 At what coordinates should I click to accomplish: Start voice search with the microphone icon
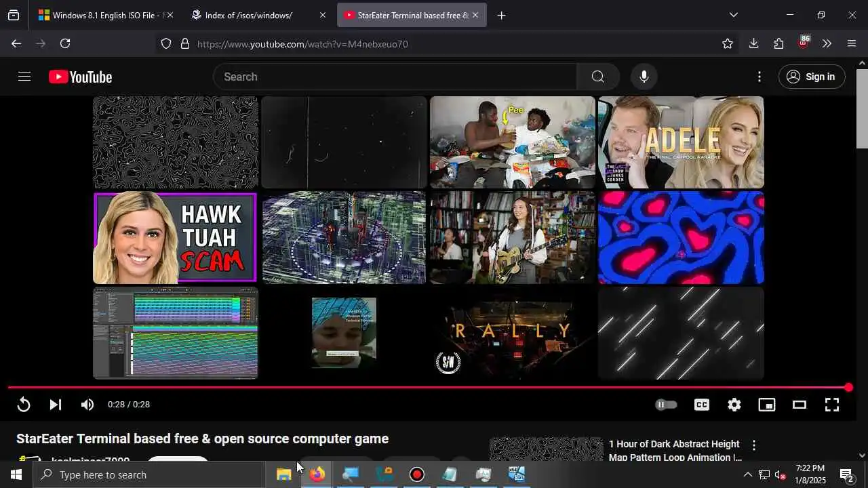644,77
